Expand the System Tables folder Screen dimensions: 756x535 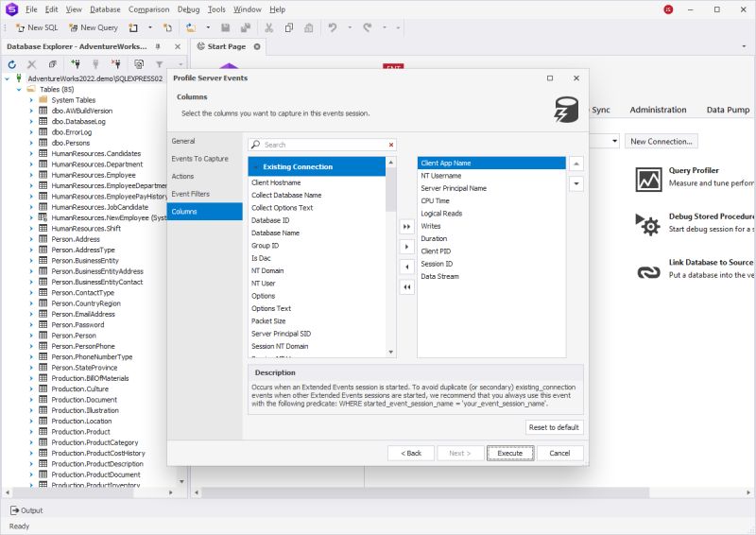coord(31,100)
